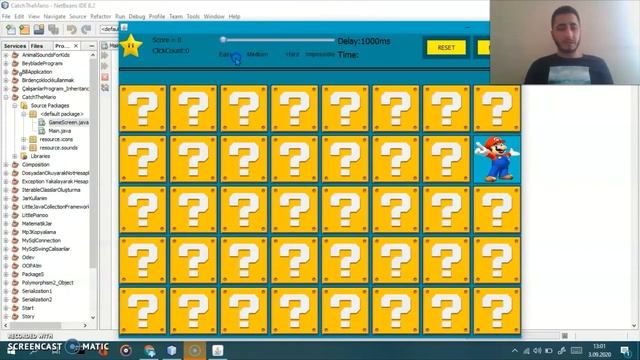640x360 pixels.
Task: Select the Polymorphism2_Object project row
Action: coord(47,283)
